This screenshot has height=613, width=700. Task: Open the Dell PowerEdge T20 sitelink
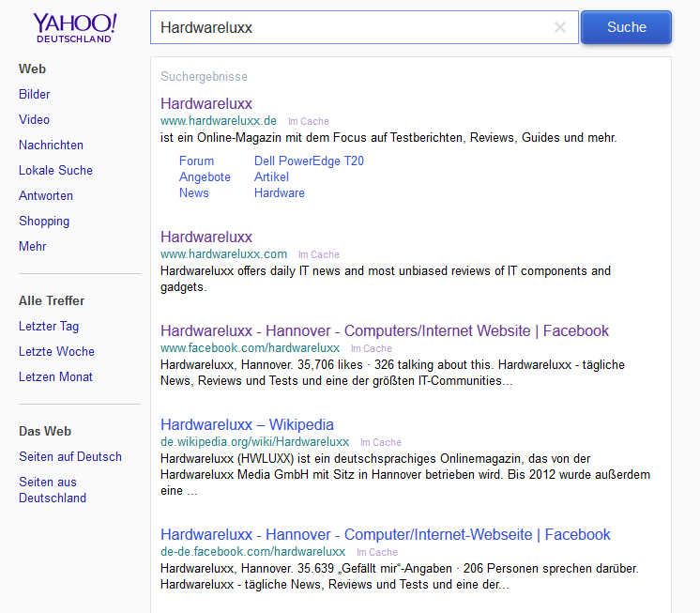pyautogui.click(x=309, y=161)
